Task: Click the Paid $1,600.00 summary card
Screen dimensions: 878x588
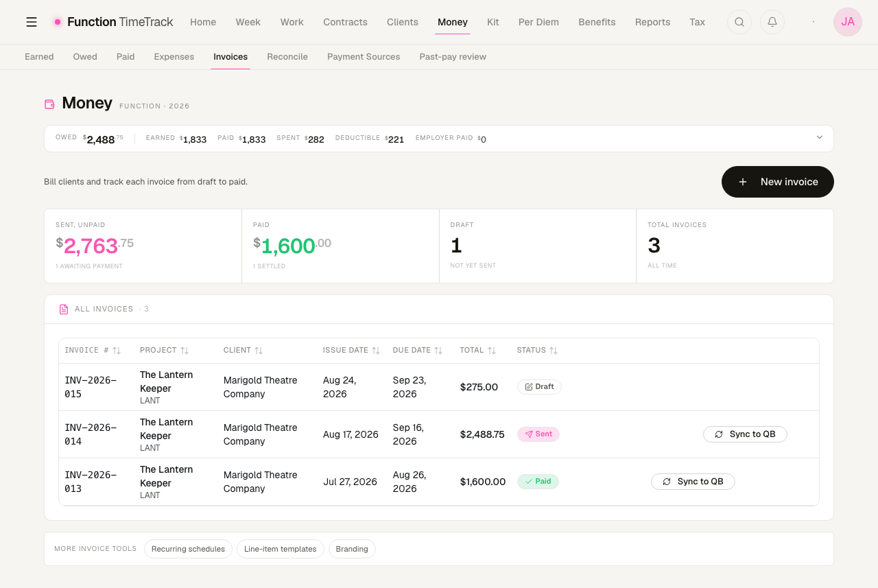Action: (x=340, y=246)
